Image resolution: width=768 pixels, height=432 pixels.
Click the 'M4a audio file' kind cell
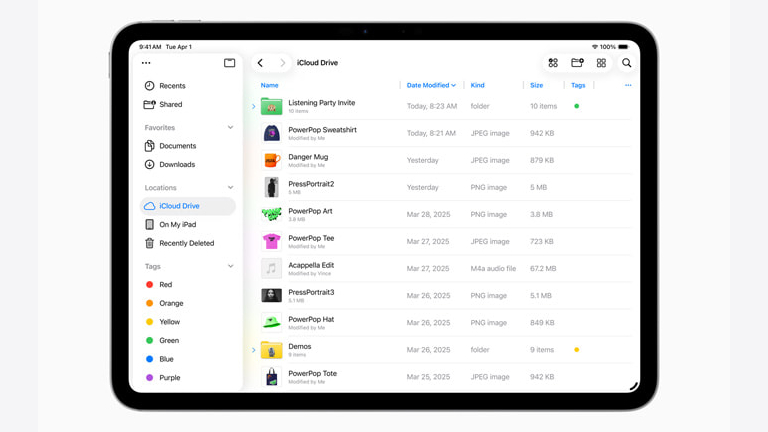coord(493,268)
